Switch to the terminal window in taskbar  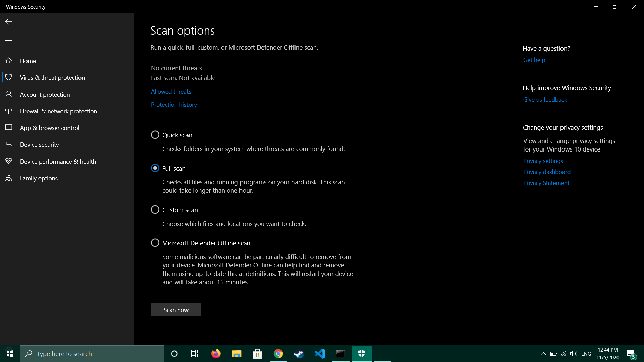point(341,354)
